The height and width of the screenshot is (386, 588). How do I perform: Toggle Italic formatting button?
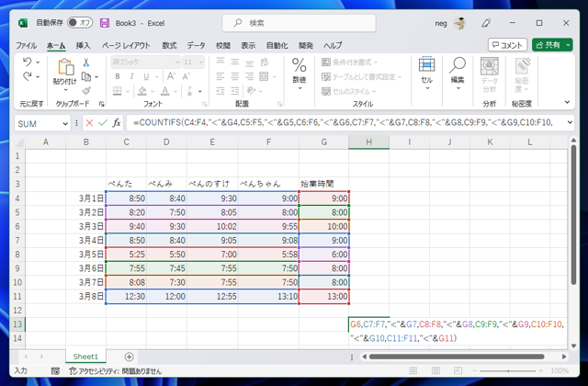pyautogui.click(x=131, y=76)
